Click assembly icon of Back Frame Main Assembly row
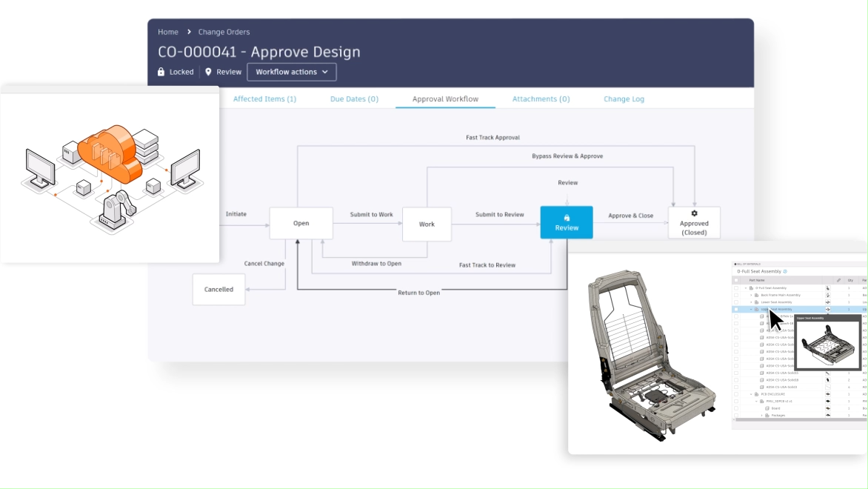 click(x=756, y=295)
